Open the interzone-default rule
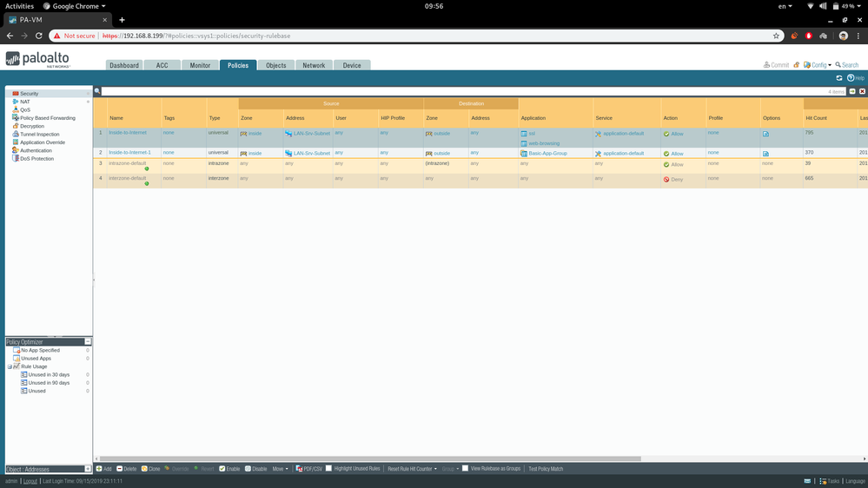Viewport: 868px width, 488px height. 128,178
